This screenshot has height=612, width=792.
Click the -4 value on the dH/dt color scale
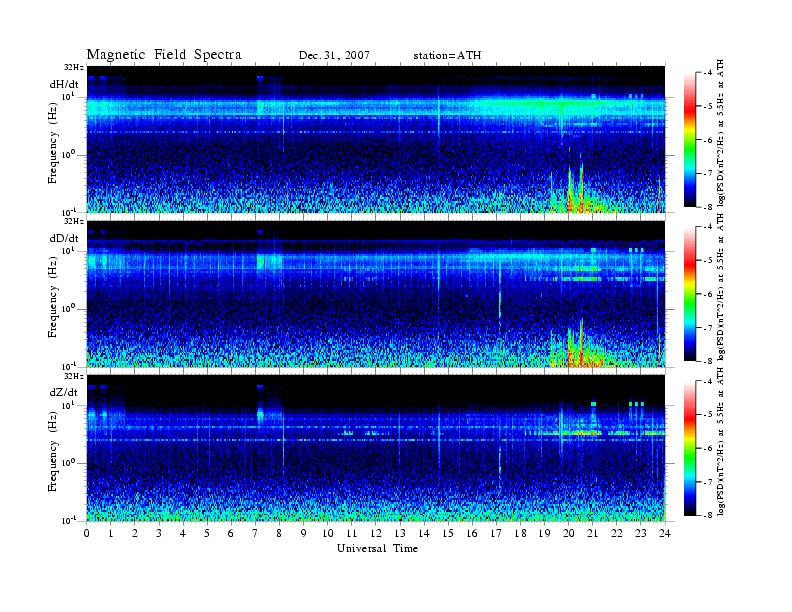point(709,73)
